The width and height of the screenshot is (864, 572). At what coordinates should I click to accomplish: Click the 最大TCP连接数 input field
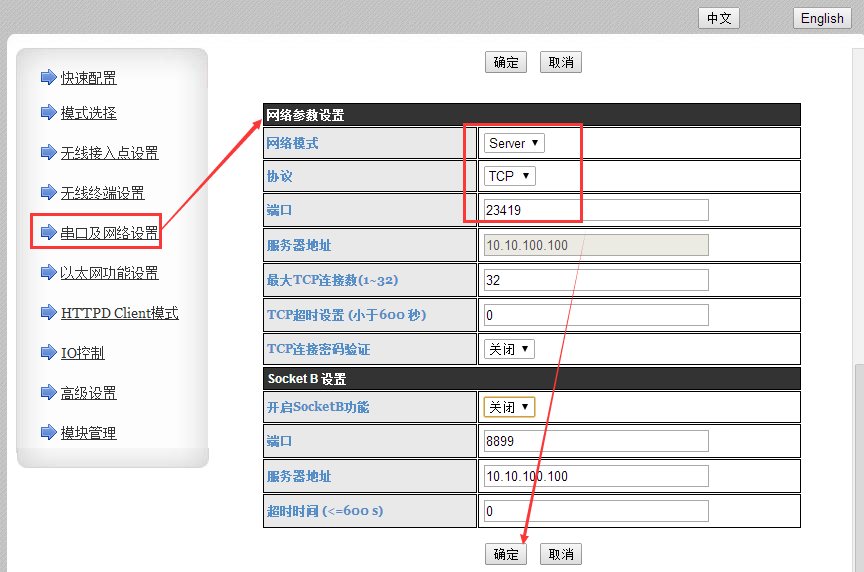(x=595, y=280)
